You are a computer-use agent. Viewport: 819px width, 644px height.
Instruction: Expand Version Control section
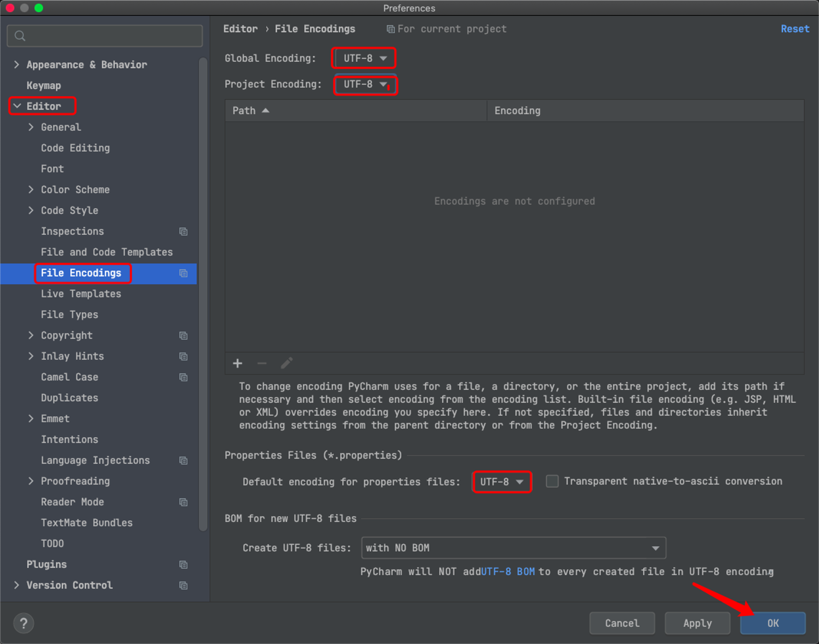pos(16,585)
